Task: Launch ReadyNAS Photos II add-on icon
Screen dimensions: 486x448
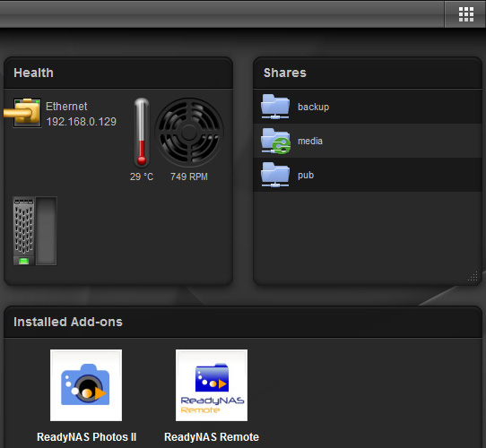Action: click(x=86, y=385)
